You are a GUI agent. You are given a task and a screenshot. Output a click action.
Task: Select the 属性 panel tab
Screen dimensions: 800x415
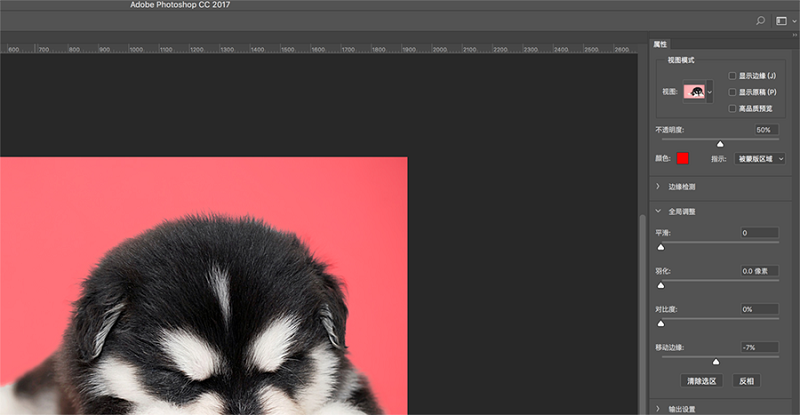click(x=661, y=44)
